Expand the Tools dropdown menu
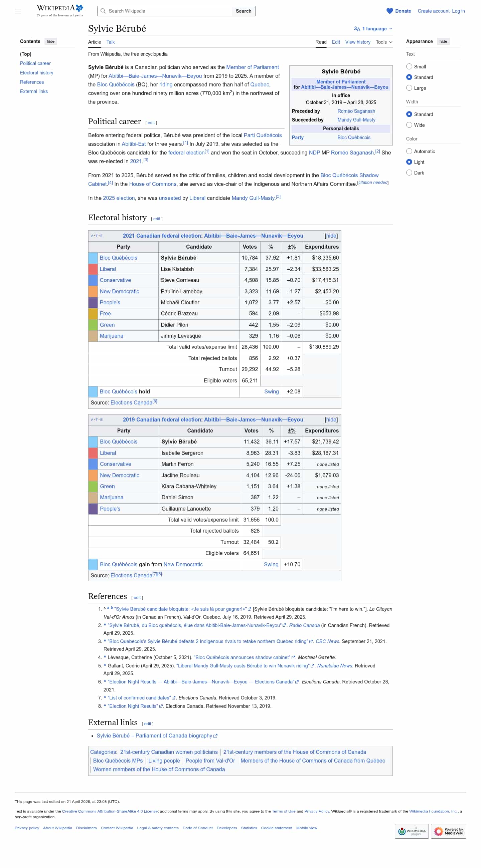Viewport: 481px width, 868px height. pos(384,42)
